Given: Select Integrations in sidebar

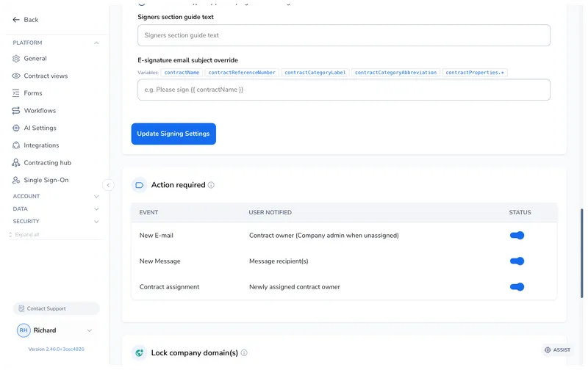Looking at the screenshot, I should click(41, 145).
